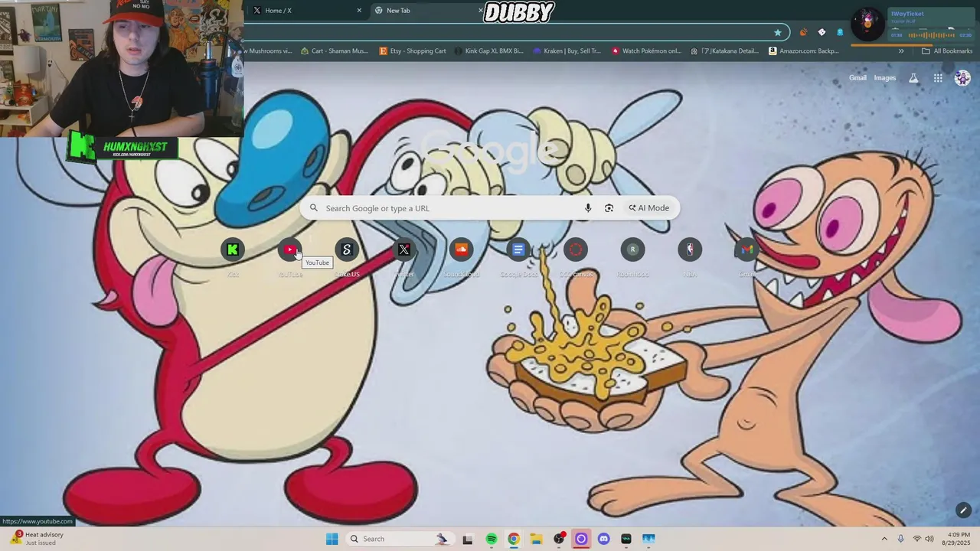Click the music widget album art
980x551 pixels.
(867, 23)
